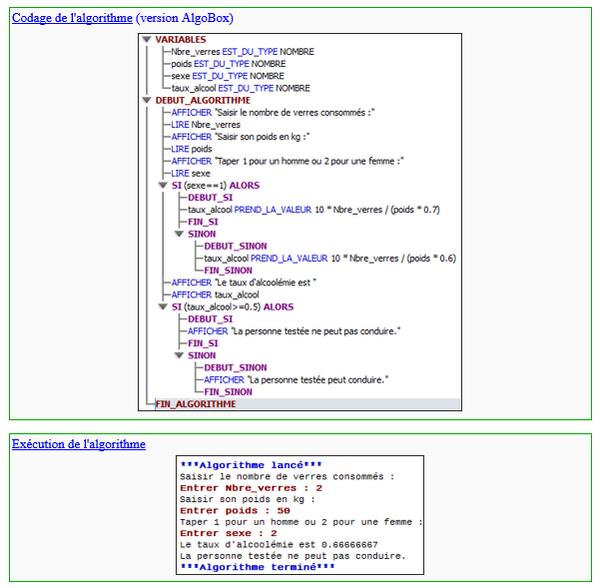This screenshot has height=588, width=600.
Task: Select the first DEBUT_SI line under sexe test
Action: click(x=210, y=198)
